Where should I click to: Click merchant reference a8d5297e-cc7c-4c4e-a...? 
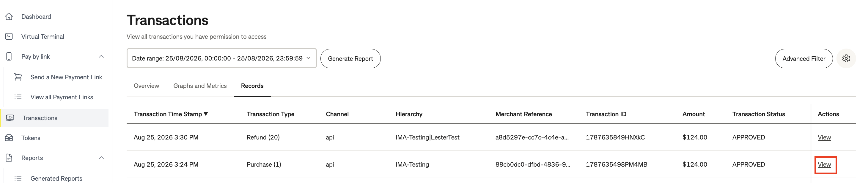tap(532, 137)
